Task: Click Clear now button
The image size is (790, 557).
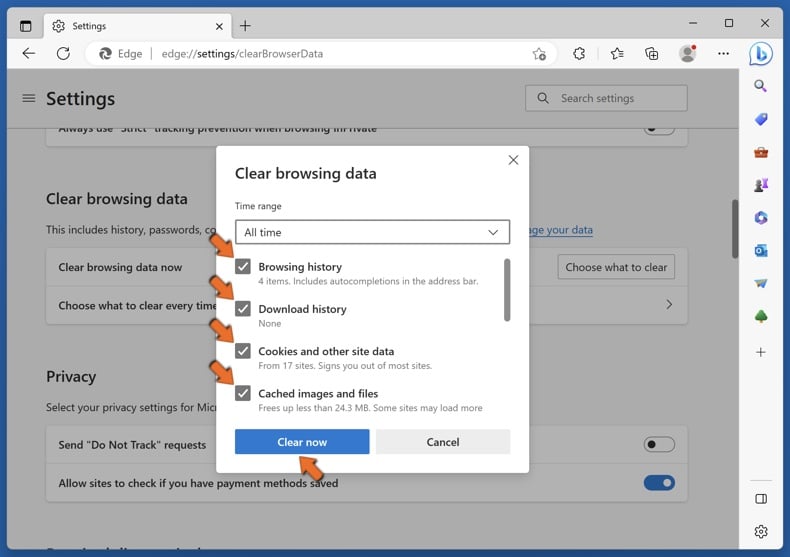Action: coord(302,442)
